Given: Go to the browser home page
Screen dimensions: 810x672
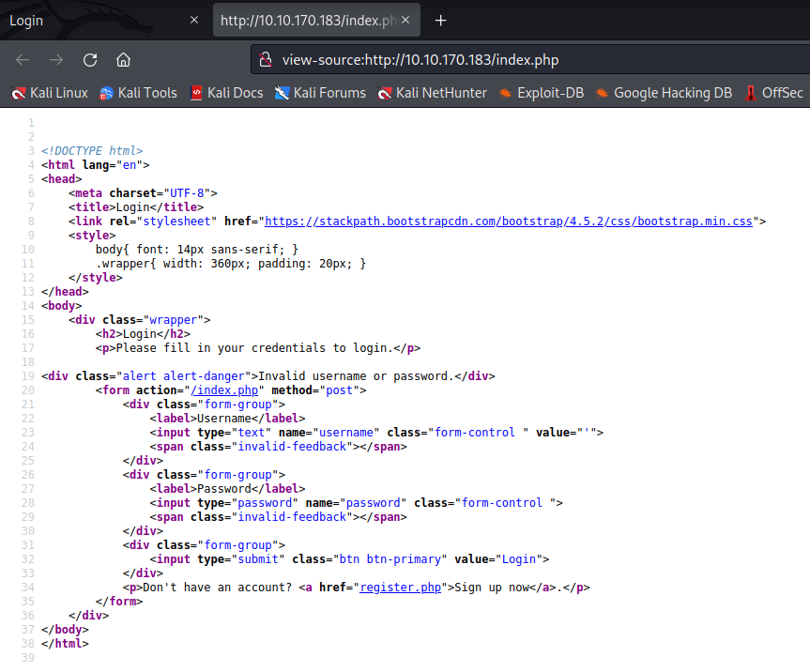Looking at the screenshot, I should click(123, 58).
